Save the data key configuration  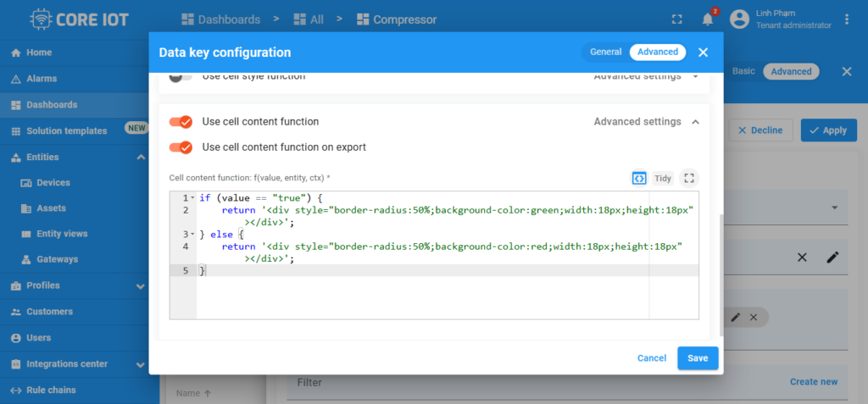tap(698, 358)
